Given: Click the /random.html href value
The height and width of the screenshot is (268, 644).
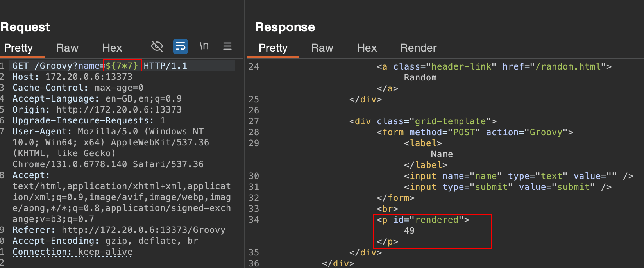Looking at the screenshot, I should click(570, 67).
